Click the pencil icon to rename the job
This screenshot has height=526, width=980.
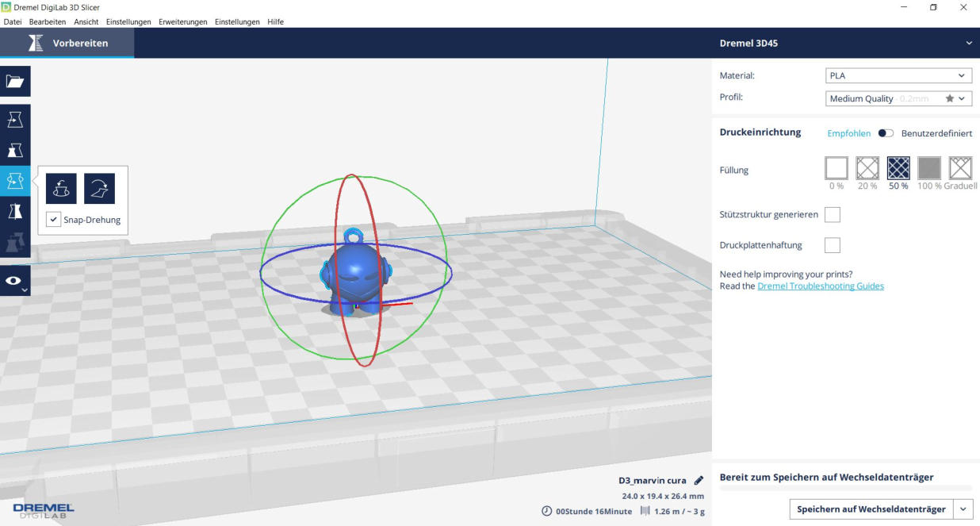[x=699, y=481]
